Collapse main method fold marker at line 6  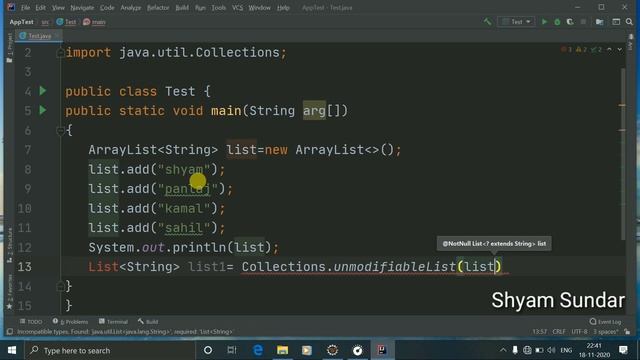(x=60, y=130)
